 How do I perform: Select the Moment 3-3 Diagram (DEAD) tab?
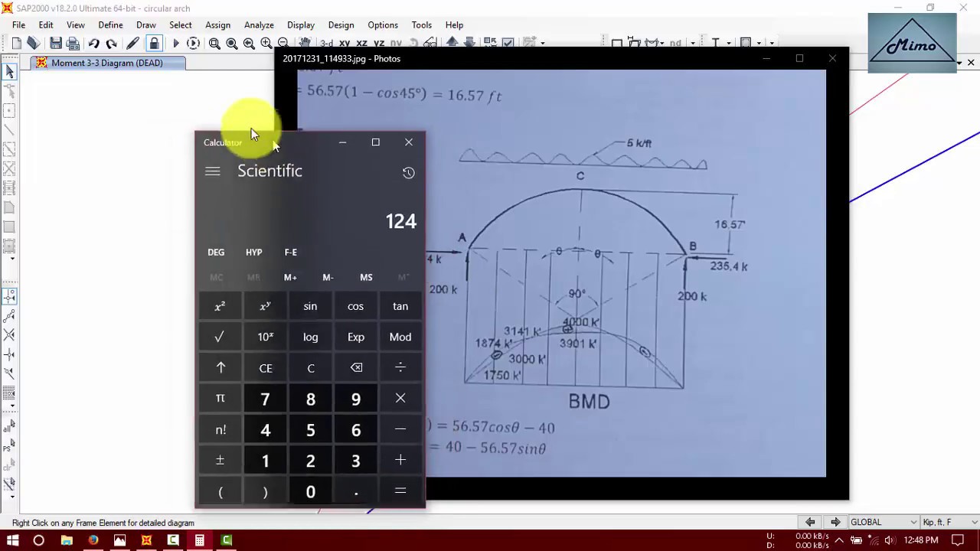(107, 63)
